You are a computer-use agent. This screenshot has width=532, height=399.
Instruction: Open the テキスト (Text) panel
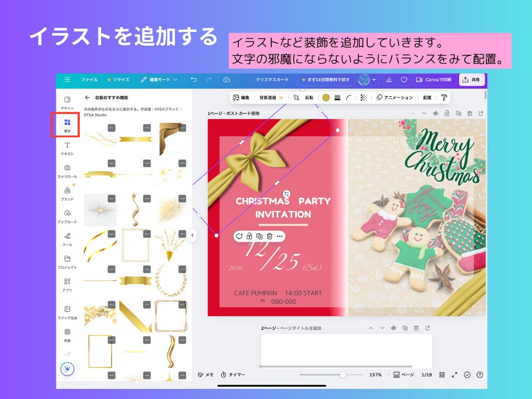(66, 147)
